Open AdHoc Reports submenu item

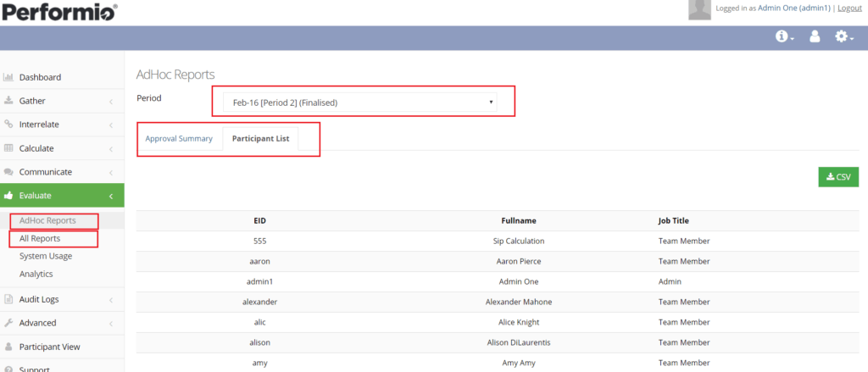tap(47, 220)
